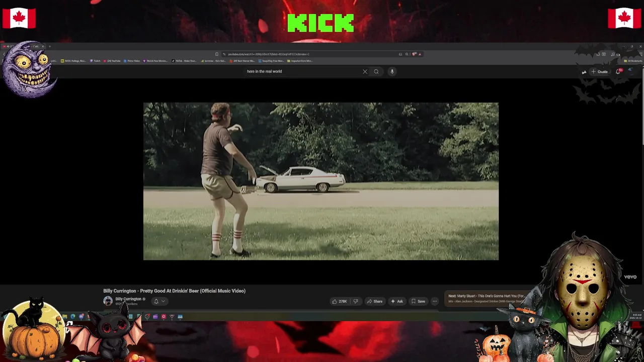Image resolution: width=644 pixels, height=362 pixels.
Task: Open the All Bookmarks folder
Action: 633,61
